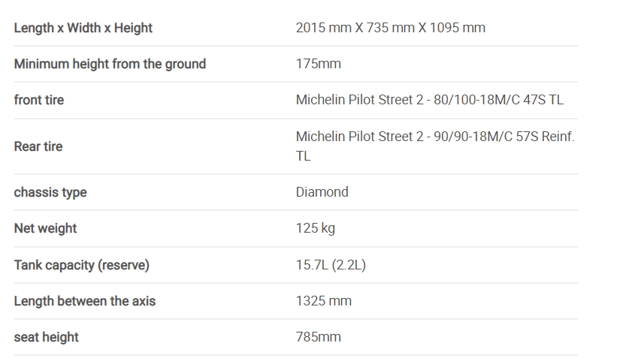Select the Diamond chassis value
620x364 pixels.
click(322, 192)
